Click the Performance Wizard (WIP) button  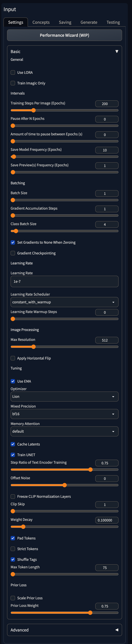click(x=64, y=35)
